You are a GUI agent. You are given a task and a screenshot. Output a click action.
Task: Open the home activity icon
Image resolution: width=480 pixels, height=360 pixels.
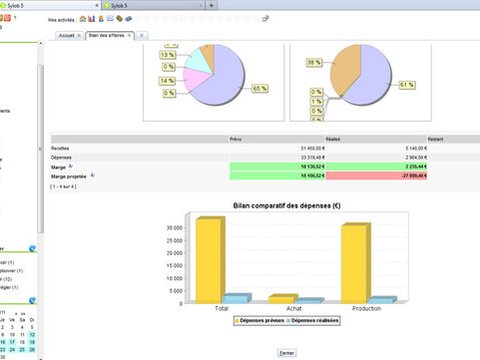[83, 19]
